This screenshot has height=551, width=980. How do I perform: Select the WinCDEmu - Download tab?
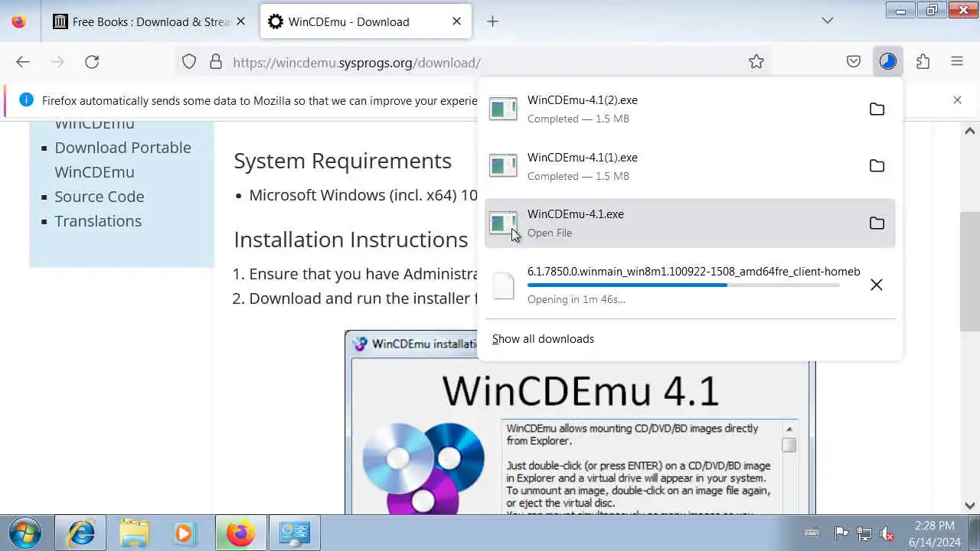[366, 21]
